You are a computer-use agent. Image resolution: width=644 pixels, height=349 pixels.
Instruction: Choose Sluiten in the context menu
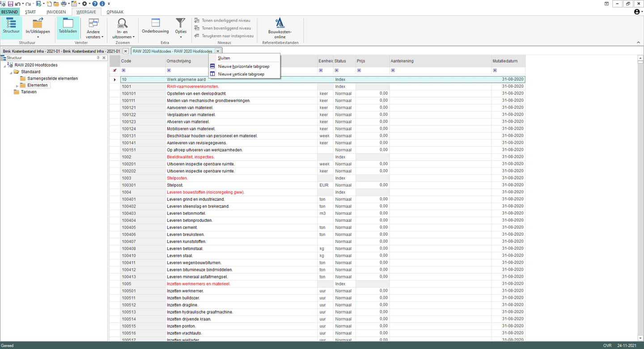244,58
